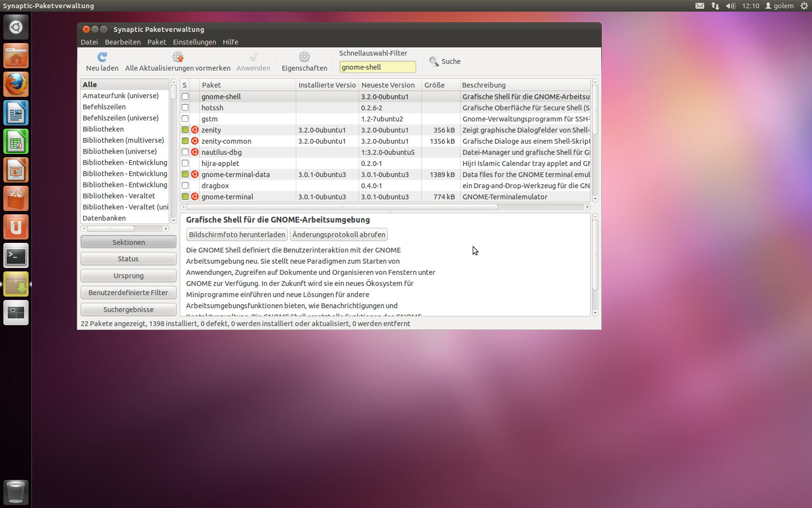Screen dimensions: 812x508
Task: Show the Suchergebnisse view
Action: click(x=128, y=309)
